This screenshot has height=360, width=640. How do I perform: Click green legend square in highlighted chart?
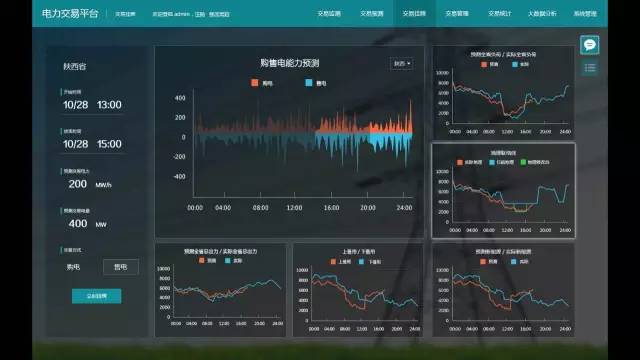pyautogui.click(x=523, y=162)
